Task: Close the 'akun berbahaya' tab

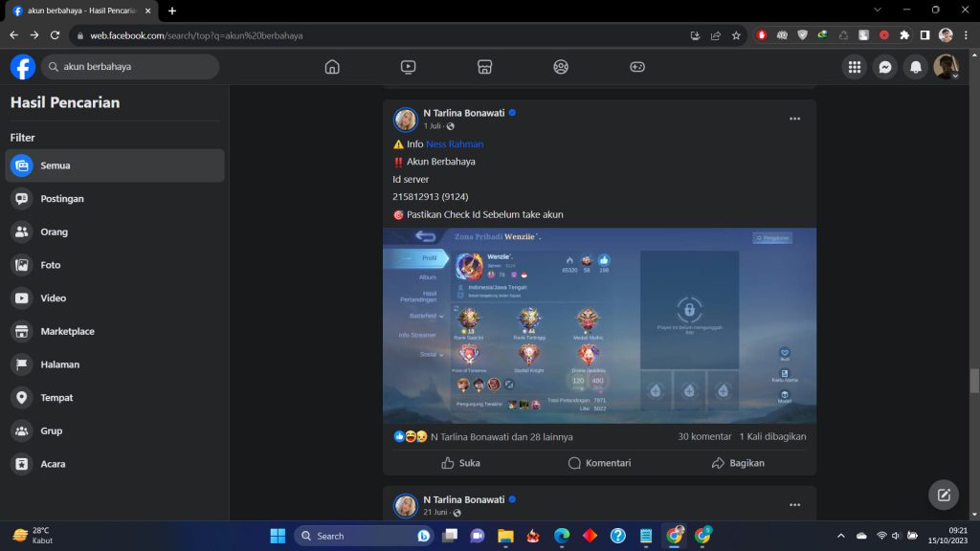Action: coord(148,11)
